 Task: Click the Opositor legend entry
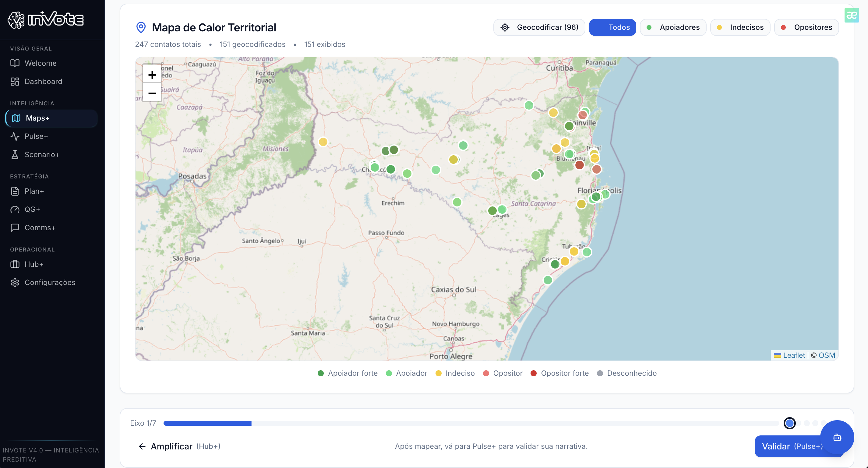pyautogui.click(x=503, y=373)
